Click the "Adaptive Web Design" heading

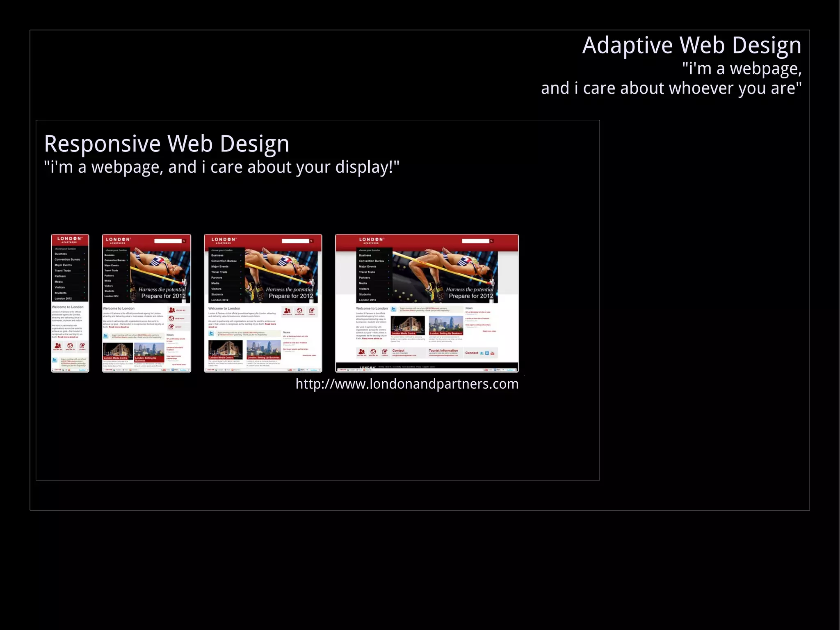pyautogui.click(x=692, y=45)
